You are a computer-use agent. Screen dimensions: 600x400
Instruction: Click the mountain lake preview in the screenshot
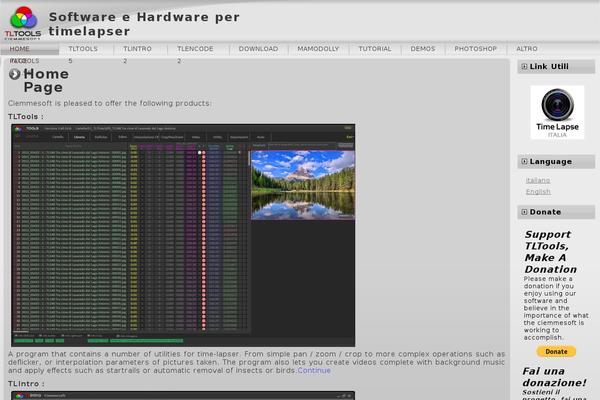303,185
